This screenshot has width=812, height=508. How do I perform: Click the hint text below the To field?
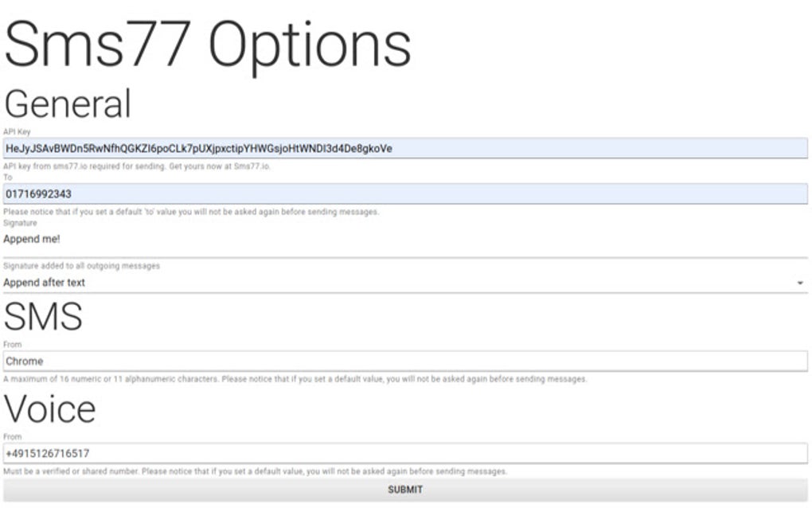[x=191, y=212]
